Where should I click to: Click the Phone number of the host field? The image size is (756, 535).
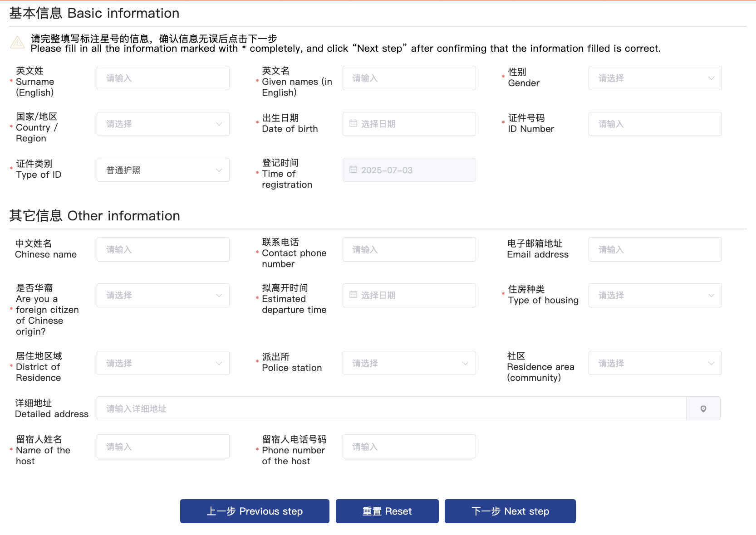(409, 447)
